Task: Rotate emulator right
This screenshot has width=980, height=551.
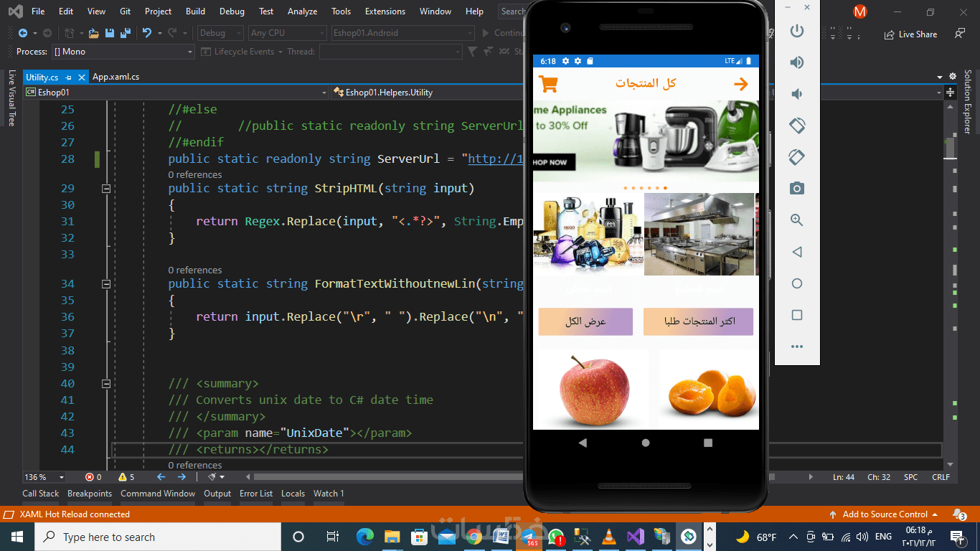Action: point(796,157)
